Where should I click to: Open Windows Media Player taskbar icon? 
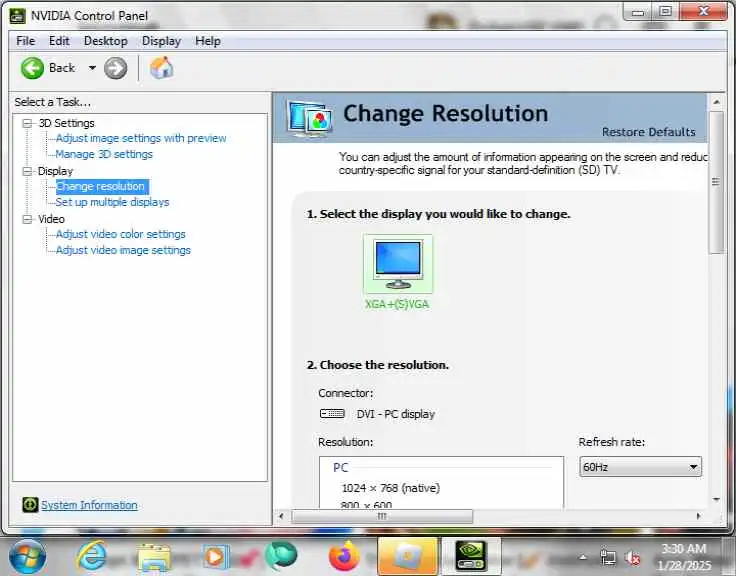click(x=215, y=557)
